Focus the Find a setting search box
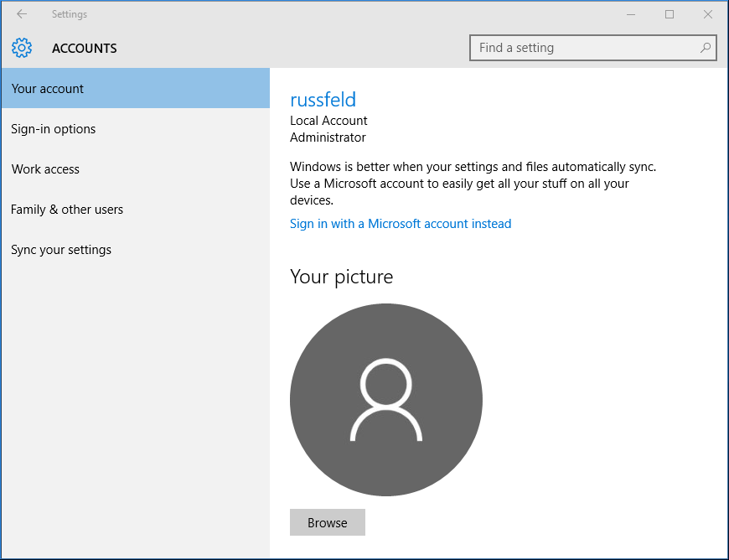The image size is (729, 560). (x=587, y=48)
